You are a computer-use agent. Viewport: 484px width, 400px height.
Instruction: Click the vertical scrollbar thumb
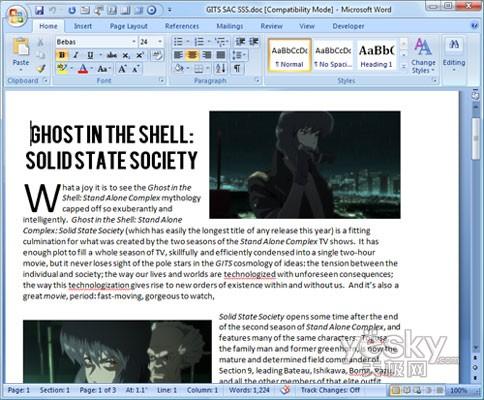click(475, 138)
